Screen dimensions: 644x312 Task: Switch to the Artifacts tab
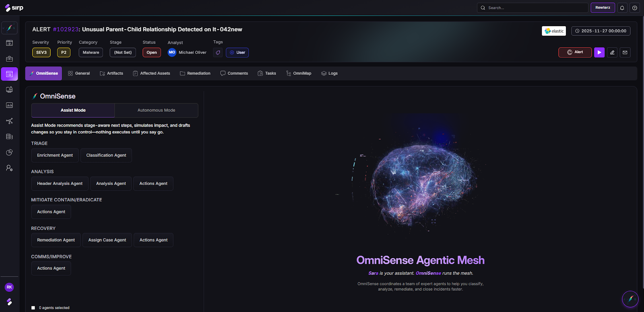(x=111, y=74)
